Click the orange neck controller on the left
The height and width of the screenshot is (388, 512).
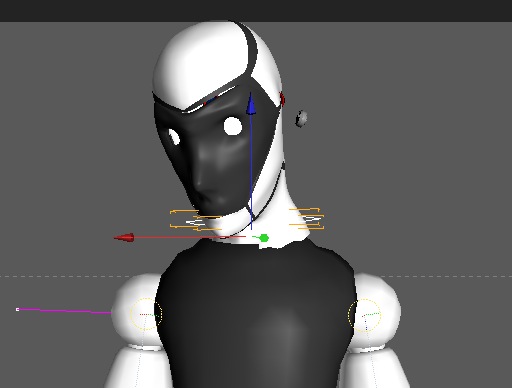point(195,220)
